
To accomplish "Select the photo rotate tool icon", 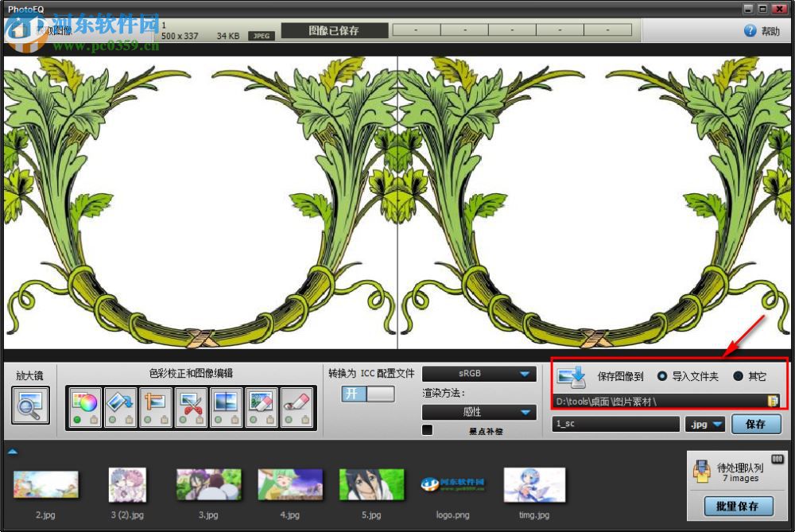I will [x=119, y=402].
